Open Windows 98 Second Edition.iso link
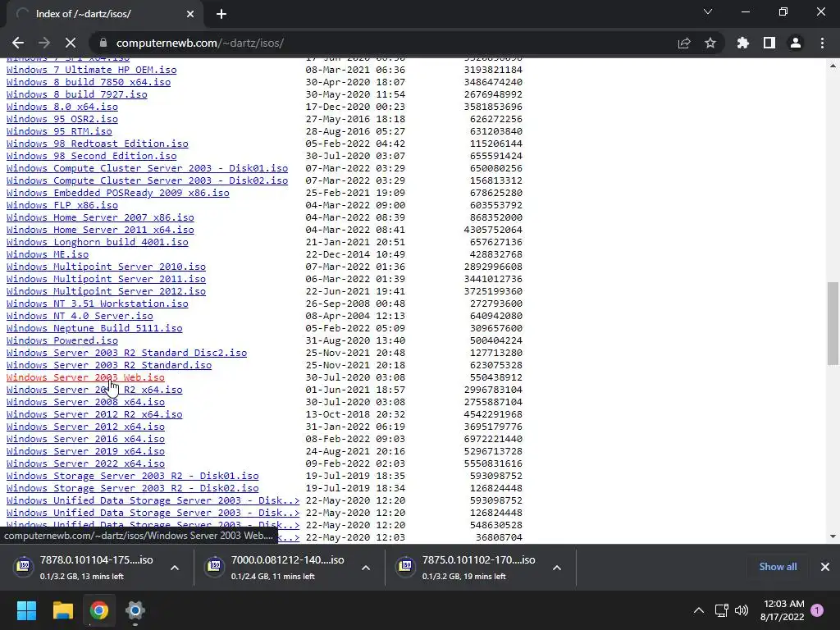 tap(92, 156)
